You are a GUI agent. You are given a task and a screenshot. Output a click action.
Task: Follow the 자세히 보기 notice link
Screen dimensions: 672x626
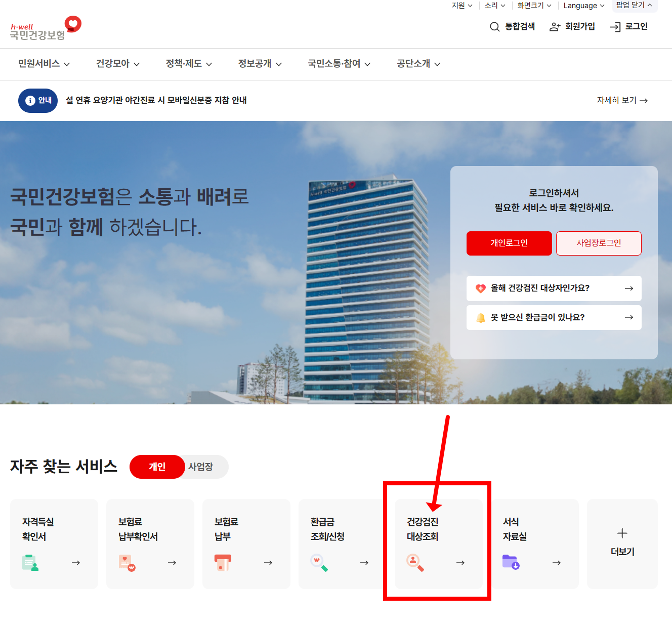click(x=622, y=100)
